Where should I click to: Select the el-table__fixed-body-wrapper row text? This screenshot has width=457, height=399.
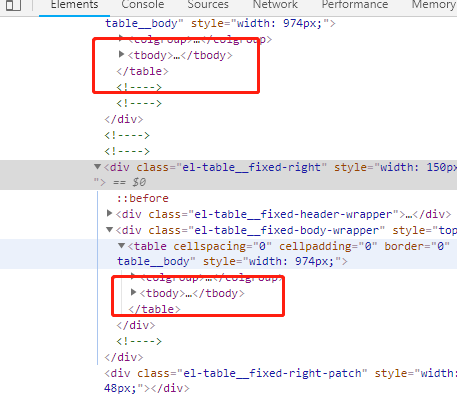click(x=286, y=230)
